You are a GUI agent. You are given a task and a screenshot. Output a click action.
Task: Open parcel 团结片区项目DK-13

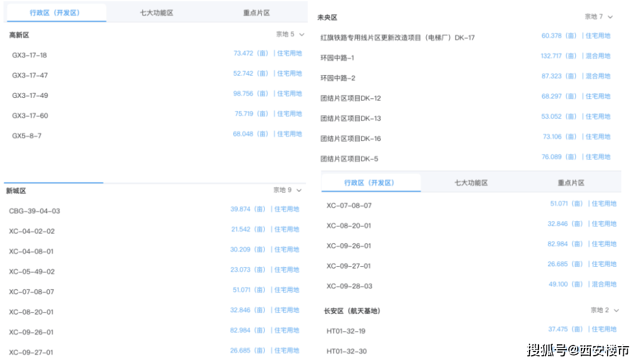coord(351,118)
